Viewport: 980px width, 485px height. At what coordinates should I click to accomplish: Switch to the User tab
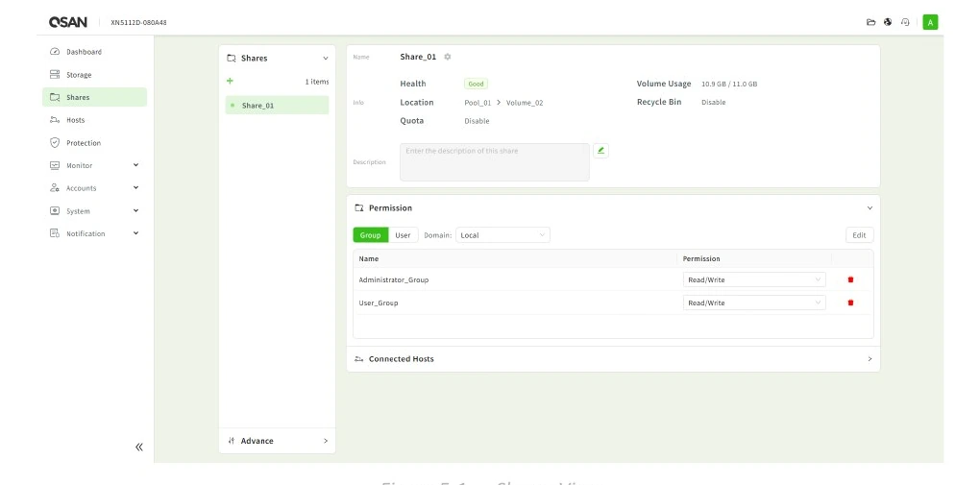(x=404, y=235)
